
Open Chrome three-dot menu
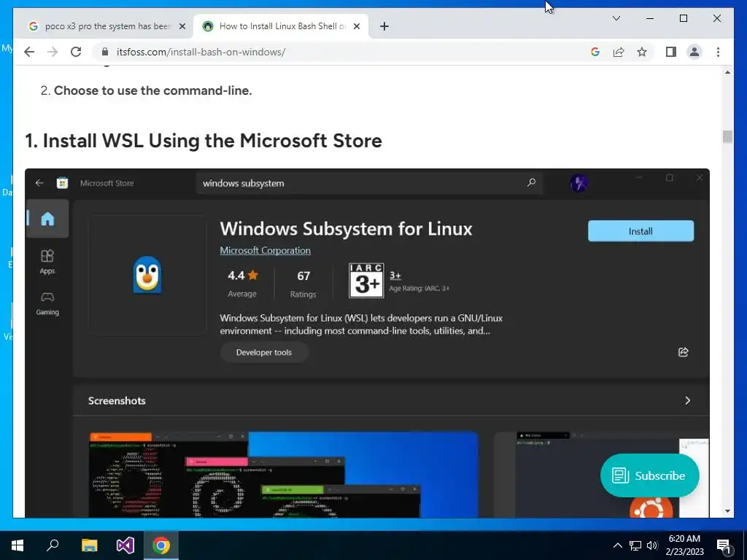tap(718, 52)
